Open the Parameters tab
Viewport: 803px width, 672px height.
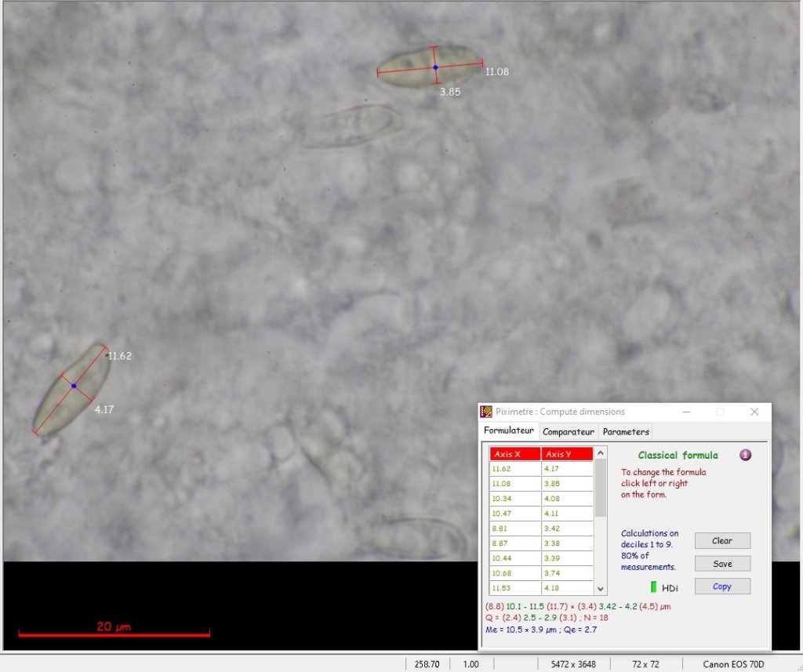[626, 431]
